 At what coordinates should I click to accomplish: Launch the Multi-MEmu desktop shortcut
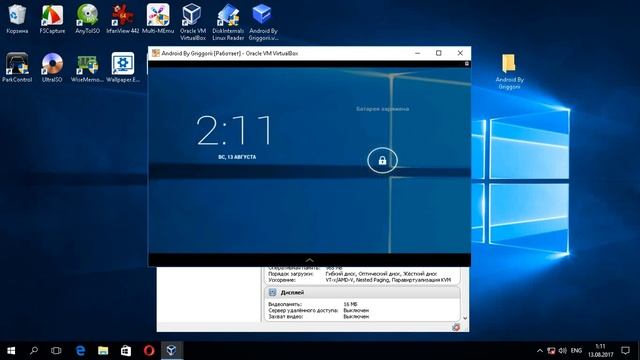(158, 19)
